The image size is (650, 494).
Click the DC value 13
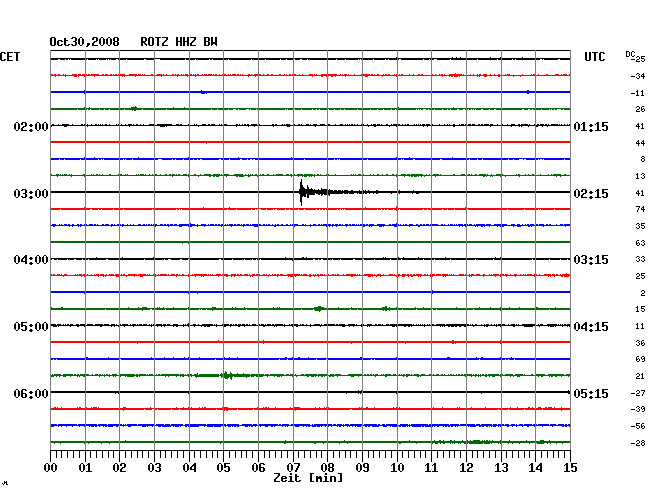click(x=640, y=176)
